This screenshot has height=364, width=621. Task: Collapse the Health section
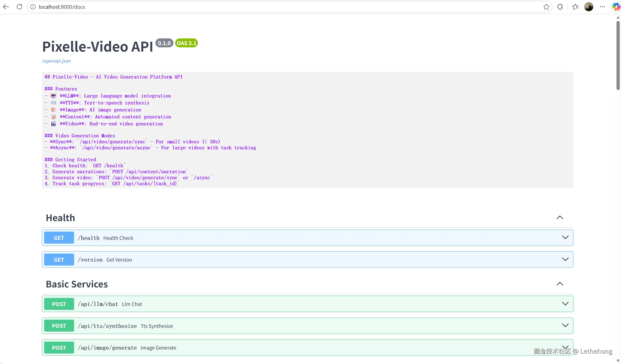click(x=560, y=217)
